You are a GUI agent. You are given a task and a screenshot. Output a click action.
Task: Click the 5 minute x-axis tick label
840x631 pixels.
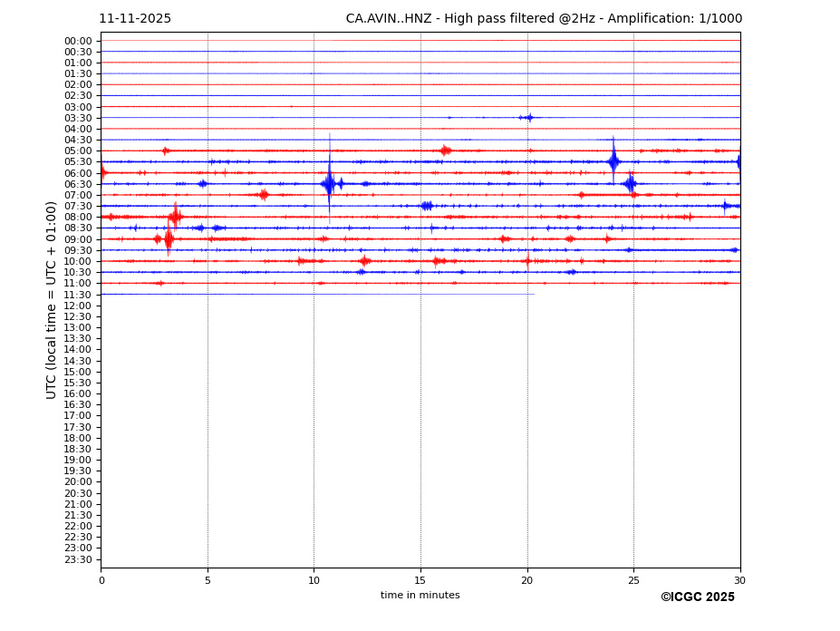point(208,580)
